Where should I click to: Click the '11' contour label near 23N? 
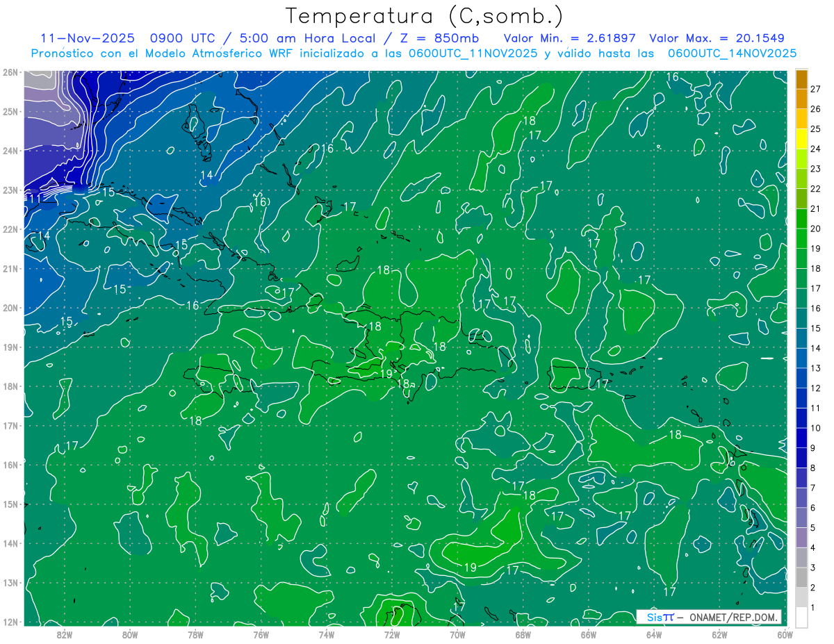pyautogui.click(x=35, y=199)
